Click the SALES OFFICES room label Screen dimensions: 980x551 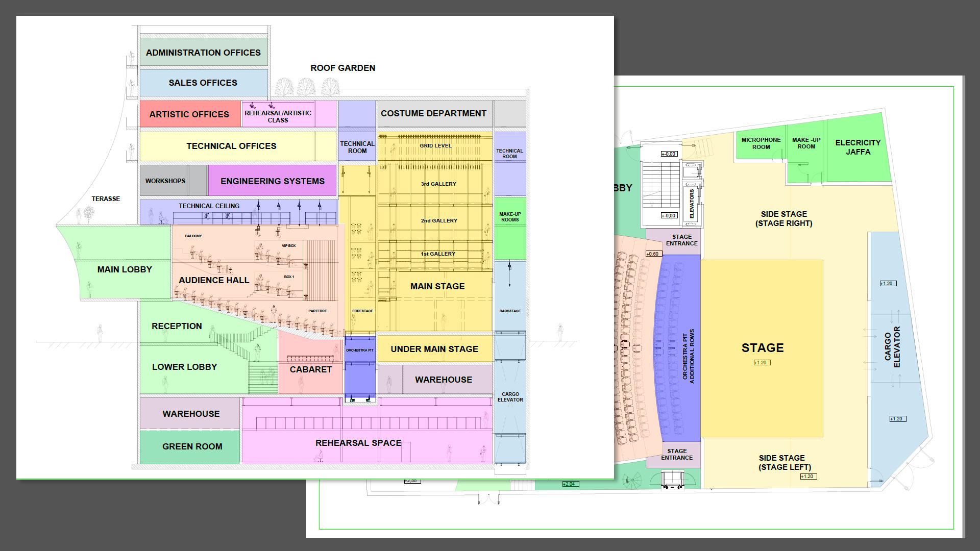[203, 83]
